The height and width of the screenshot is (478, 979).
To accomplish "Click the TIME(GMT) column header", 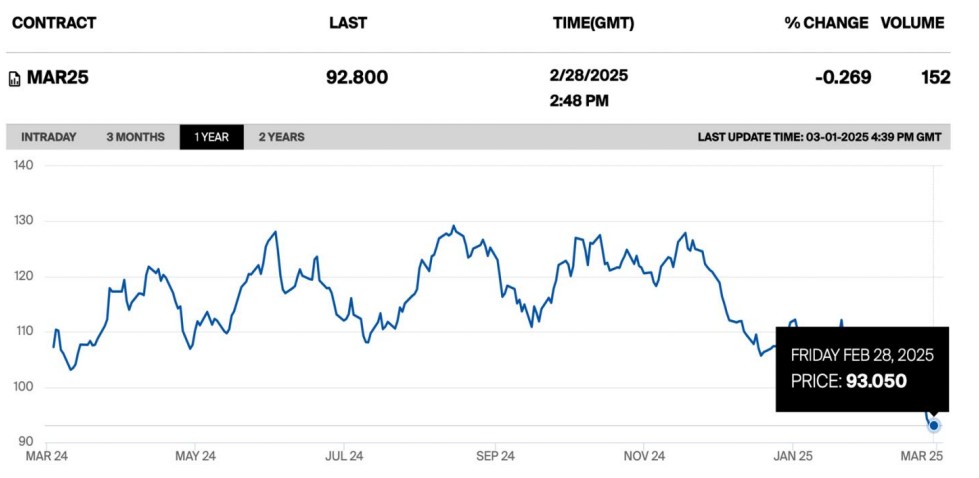I will 593,23.
